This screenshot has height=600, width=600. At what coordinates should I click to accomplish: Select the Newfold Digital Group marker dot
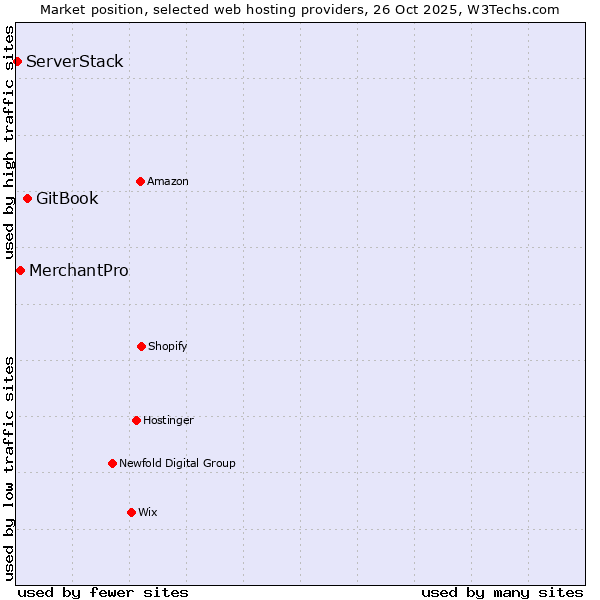[x=112, y=463]
